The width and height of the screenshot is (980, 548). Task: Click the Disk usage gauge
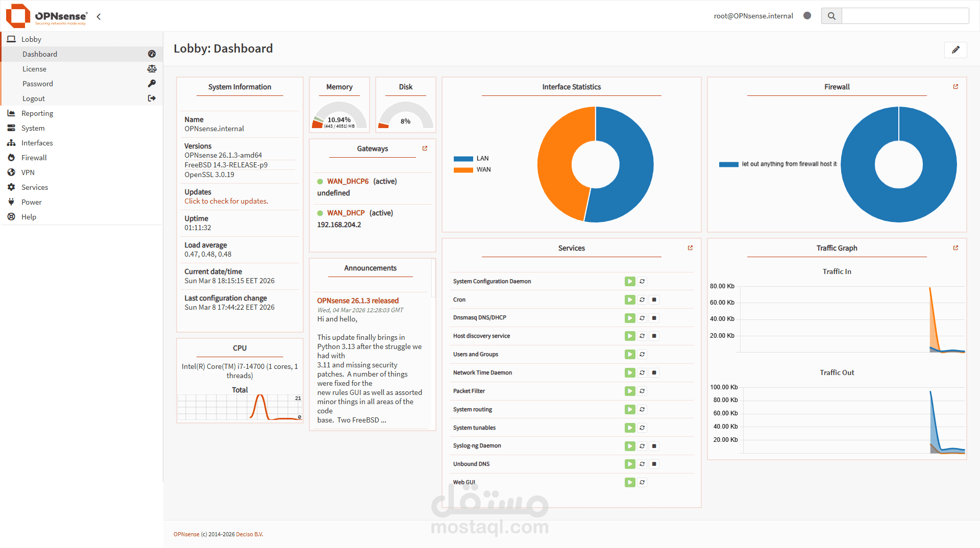406,116
